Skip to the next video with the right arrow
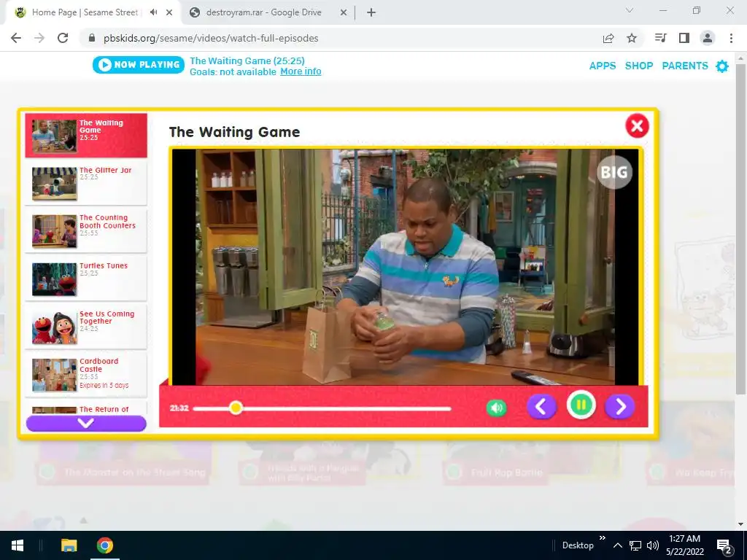Viewport: 747px width, 560px height. [x=619, y=407]
